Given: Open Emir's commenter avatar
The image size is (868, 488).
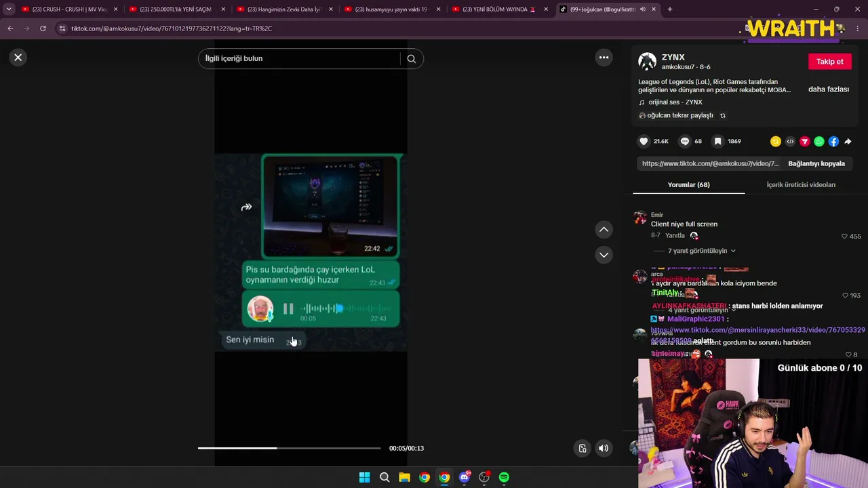Looking at the screenshot, I should tap(640, 218).
